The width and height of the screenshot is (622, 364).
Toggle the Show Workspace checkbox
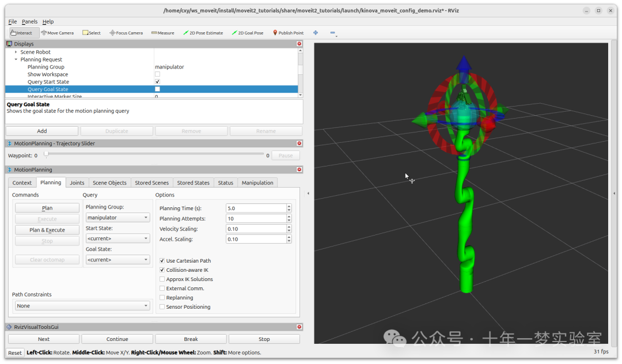point(157,74)
